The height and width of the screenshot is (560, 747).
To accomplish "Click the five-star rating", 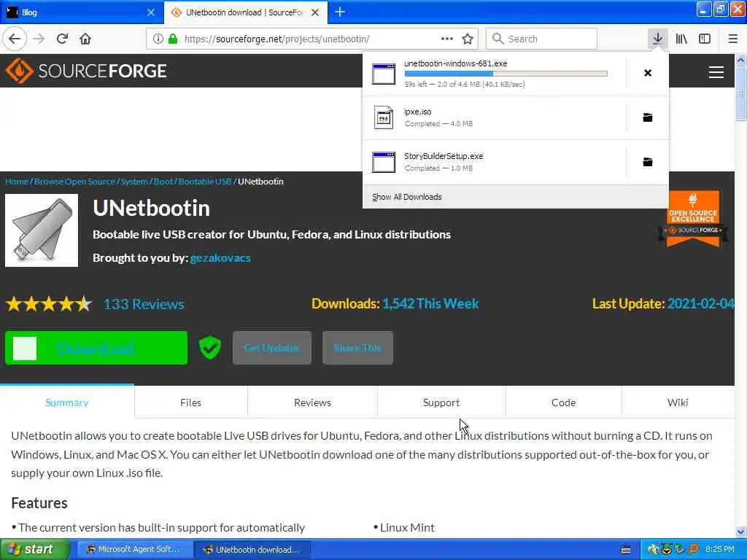I will (49, 304).
